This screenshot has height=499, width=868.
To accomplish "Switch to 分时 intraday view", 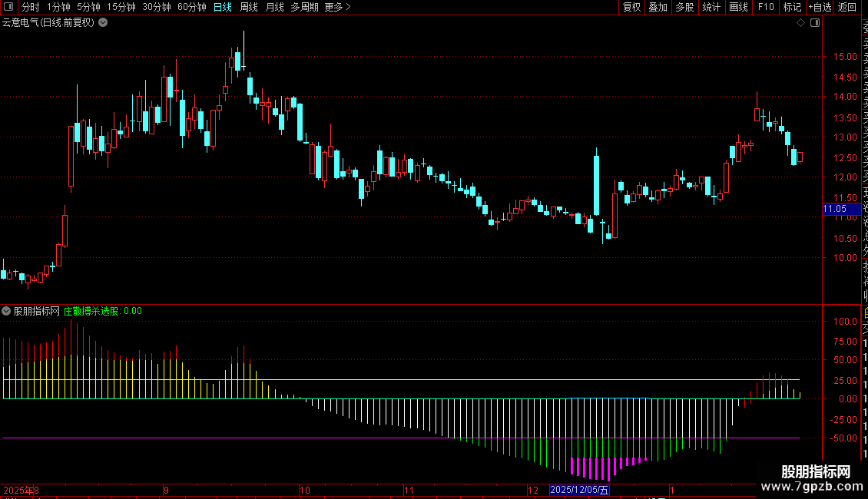I will pos(31,7).
